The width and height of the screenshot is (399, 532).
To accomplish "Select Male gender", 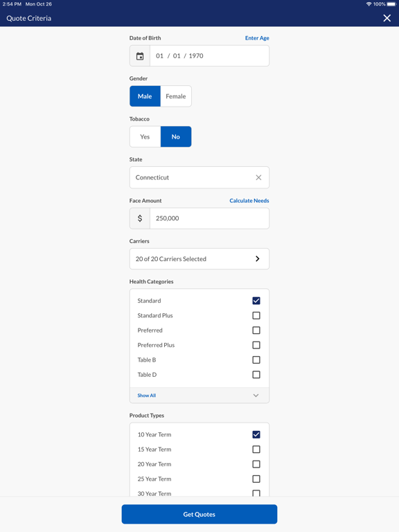I will (145, 96).
